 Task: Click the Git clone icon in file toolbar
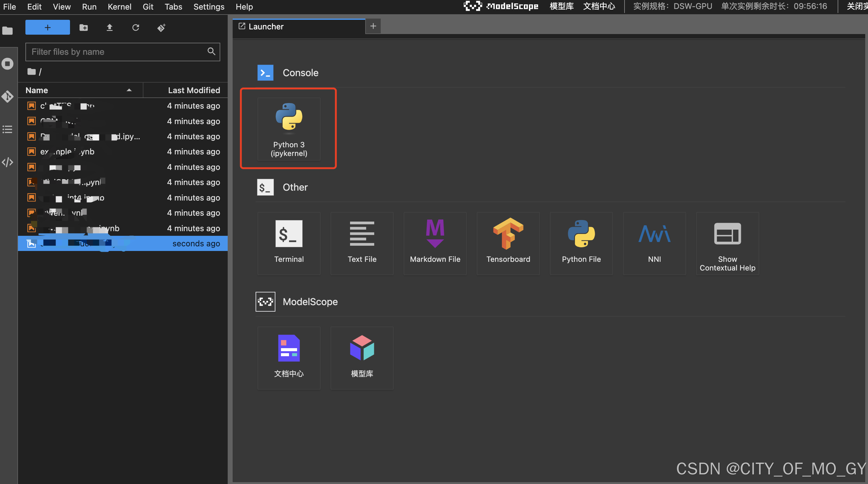click(x=161, y=28)
